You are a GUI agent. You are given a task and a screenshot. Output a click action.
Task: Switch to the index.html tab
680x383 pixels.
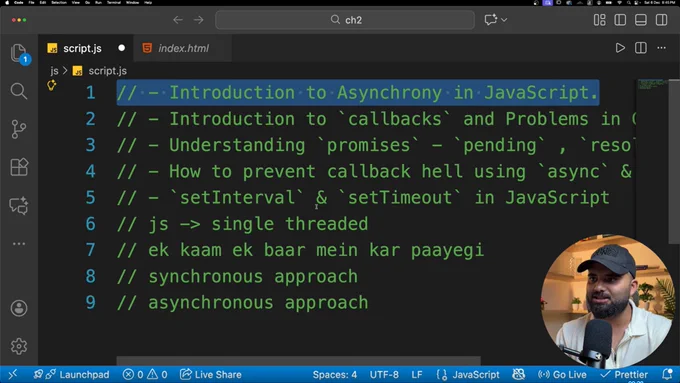183,48
